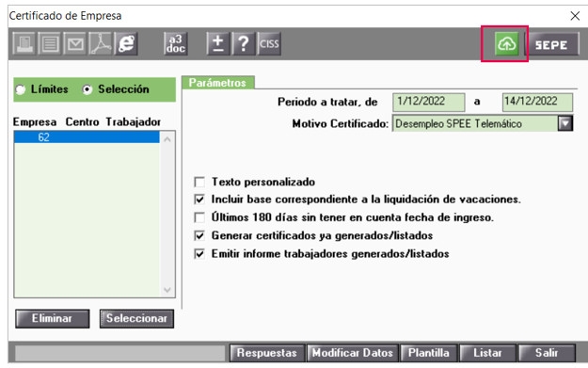The image size is (588, 368).
Task: Click the Seleccionar button
Action: 136,318
